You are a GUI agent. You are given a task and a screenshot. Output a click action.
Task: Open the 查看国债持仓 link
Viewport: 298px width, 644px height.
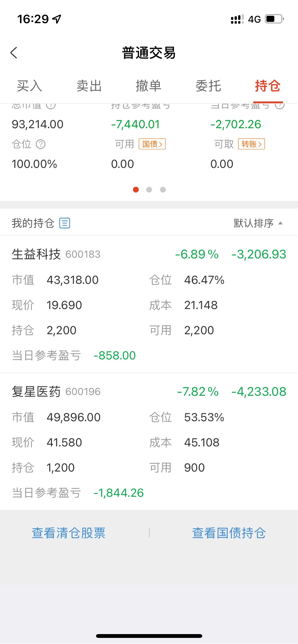coord(229,533)
